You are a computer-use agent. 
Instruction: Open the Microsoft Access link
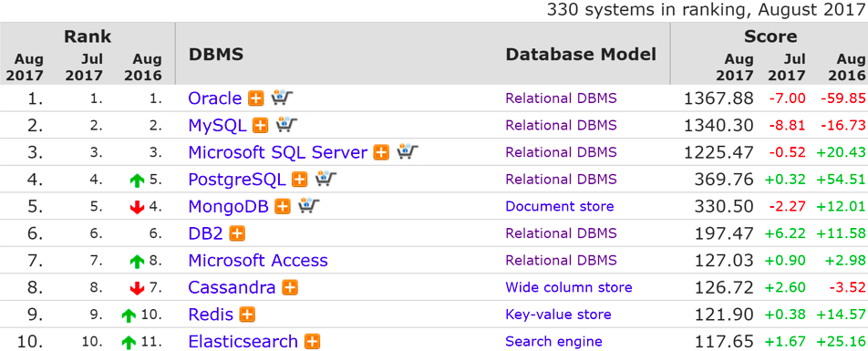pos(258,260)
